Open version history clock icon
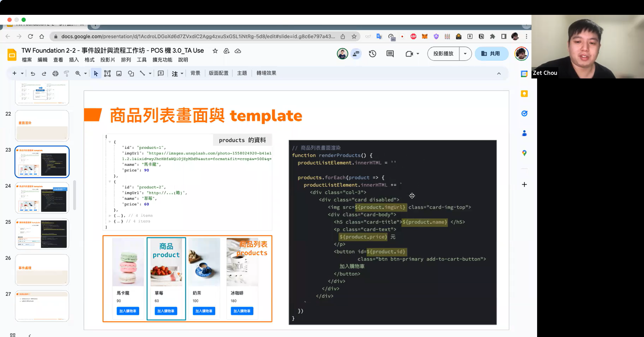The image size is (644, 337). pyautogui.click(x=372, y=54)
